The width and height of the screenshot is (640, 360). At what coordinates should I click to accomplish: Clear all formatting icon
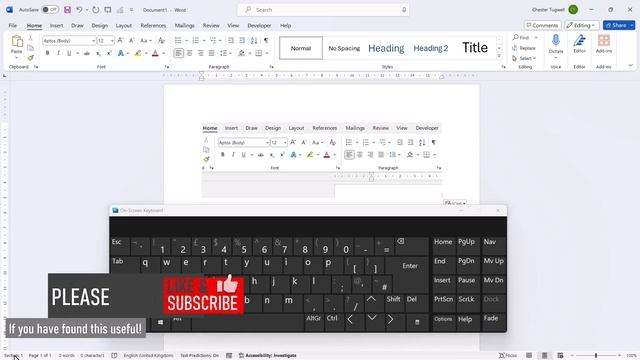[x=161, y=40]
